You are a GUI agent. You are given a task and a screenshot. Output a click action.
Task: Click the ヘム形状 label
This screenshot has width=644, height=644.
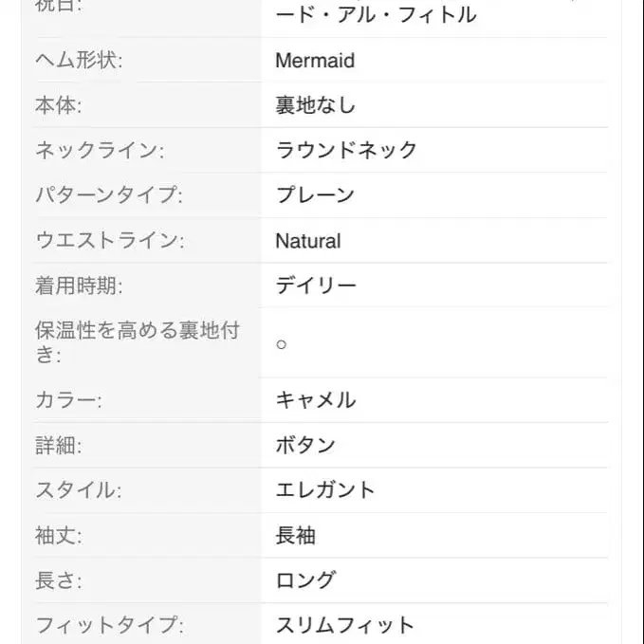click(x=79, y=61)
